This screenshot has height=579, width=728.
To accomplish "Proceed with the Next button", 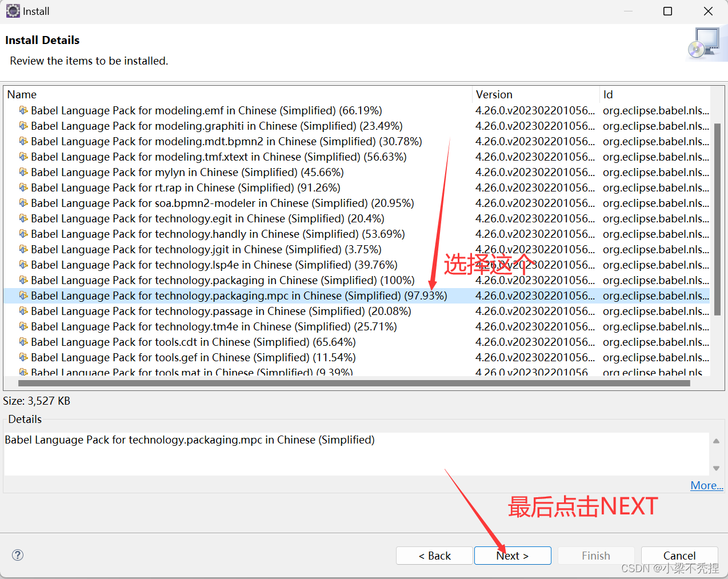I will 513,556.
